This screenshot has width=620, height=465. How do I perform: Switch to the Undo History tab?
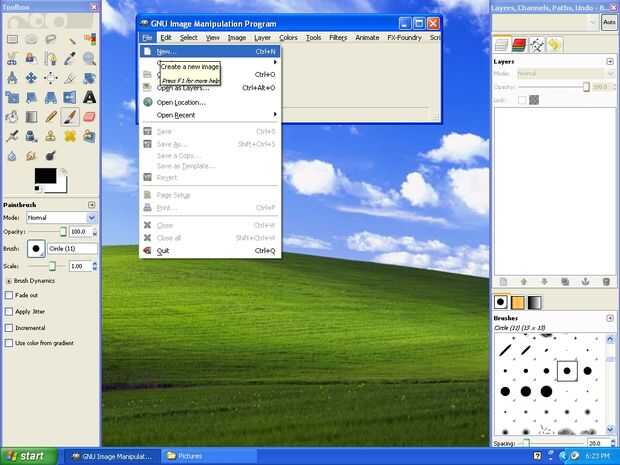click(x=554, y=44)
